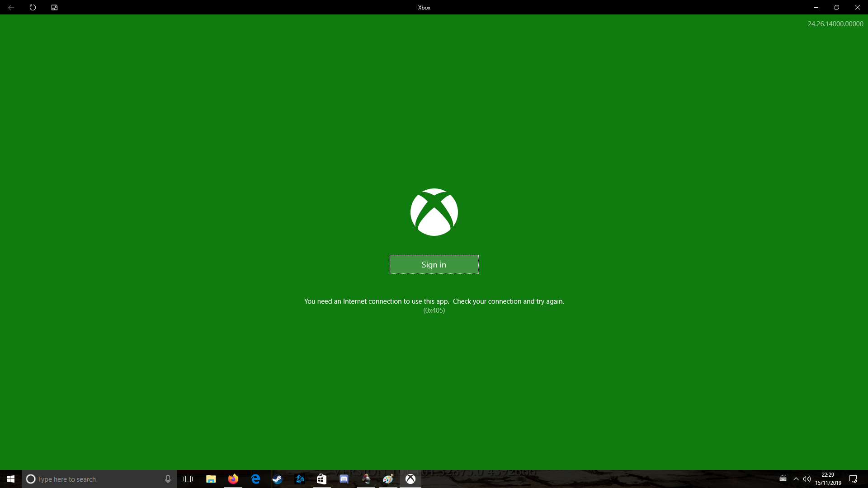Go back with the title bar arrow
The height and width of the screenshot is (488, 868).
[11, 7]
